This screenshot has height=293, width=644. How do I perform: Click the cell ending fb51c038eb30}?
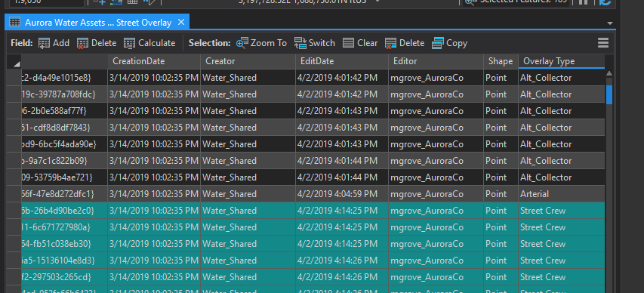[64, 244]
